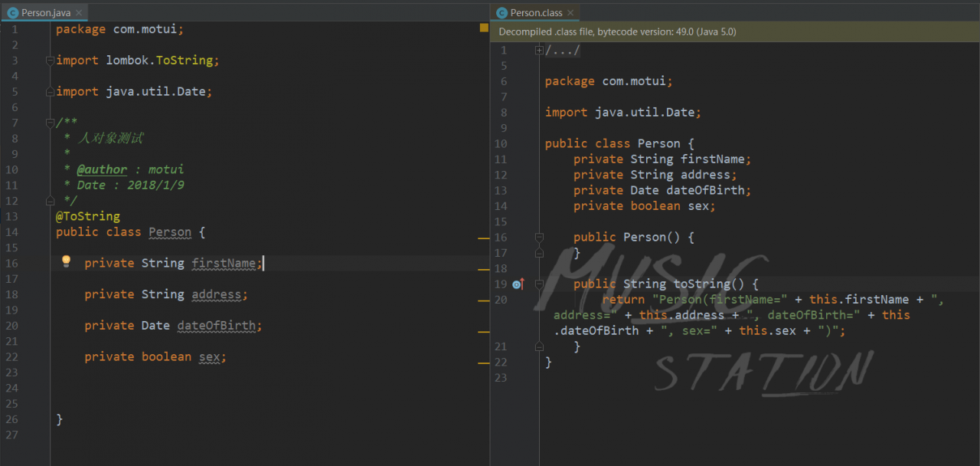This screenshot has height=466, width=980.
Task: Click line number 22 in the Person.java gutter
Action: [x=12, y=357]
